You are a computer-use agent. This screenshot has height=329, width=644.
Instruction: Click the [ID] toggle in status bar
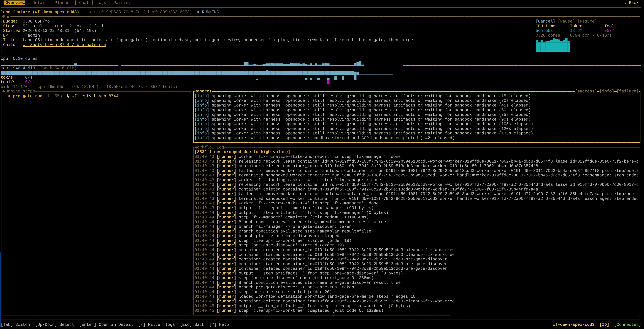coord(604,324)
